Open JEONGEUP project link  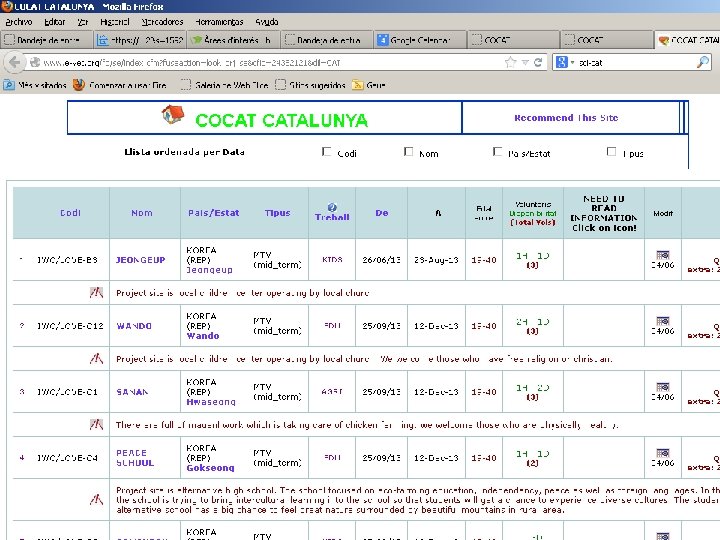click(141, 260)
